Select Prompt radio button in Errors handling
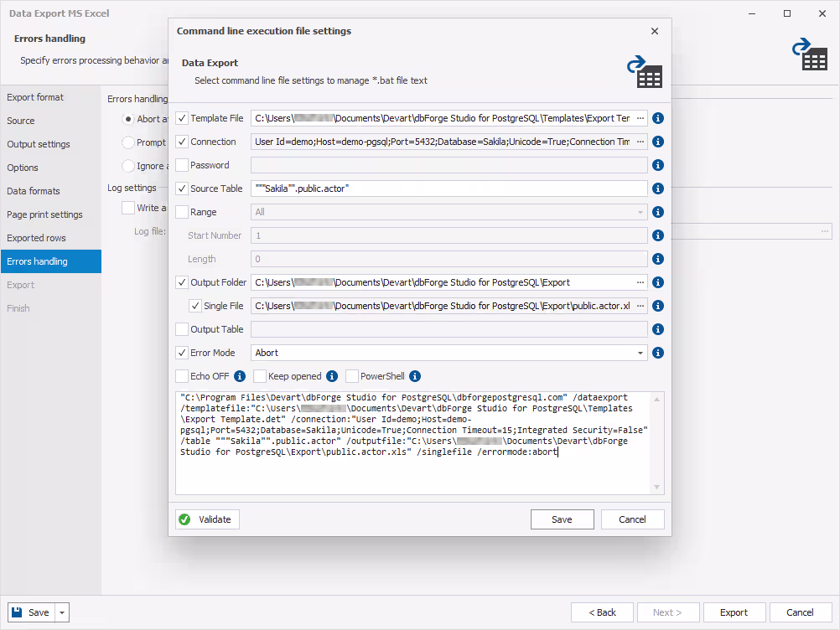 (128, 142)
